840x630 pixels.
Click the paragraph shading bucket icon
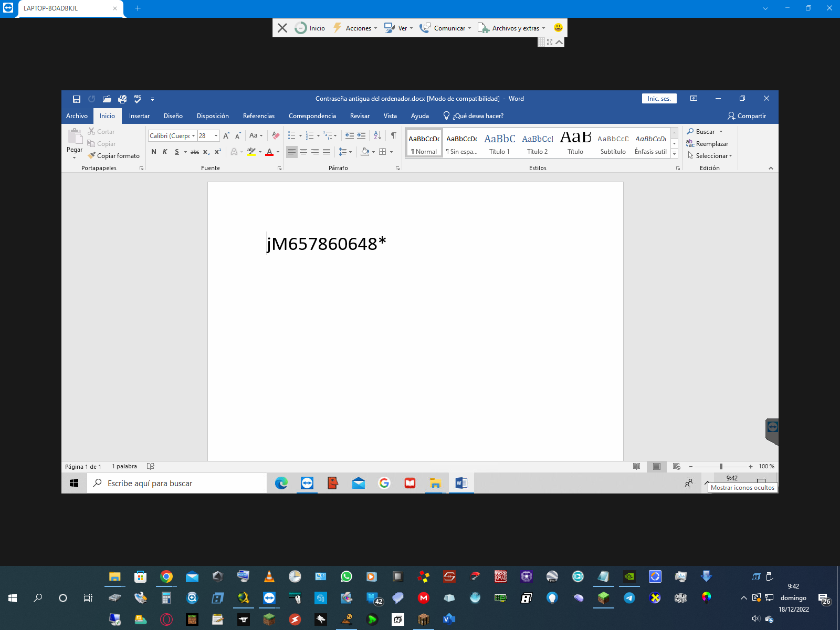point(365,152)
